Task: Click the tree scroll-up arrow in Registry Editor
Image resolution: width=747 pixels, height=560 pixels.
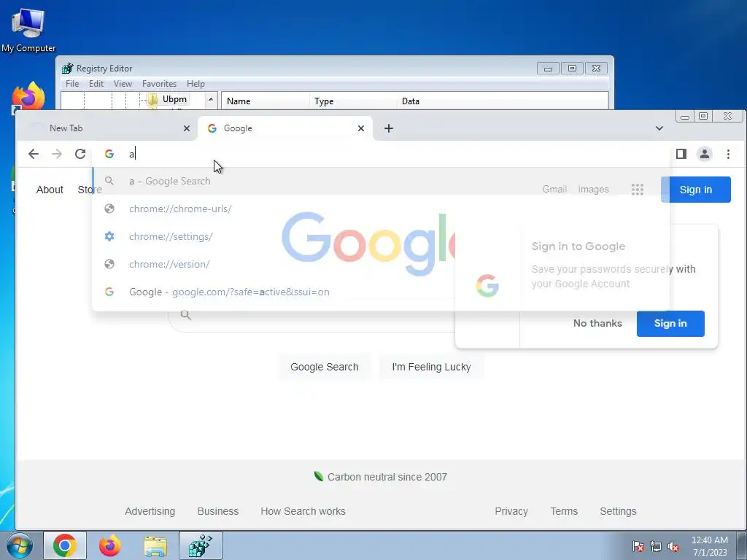Action: tap(211, 99)
